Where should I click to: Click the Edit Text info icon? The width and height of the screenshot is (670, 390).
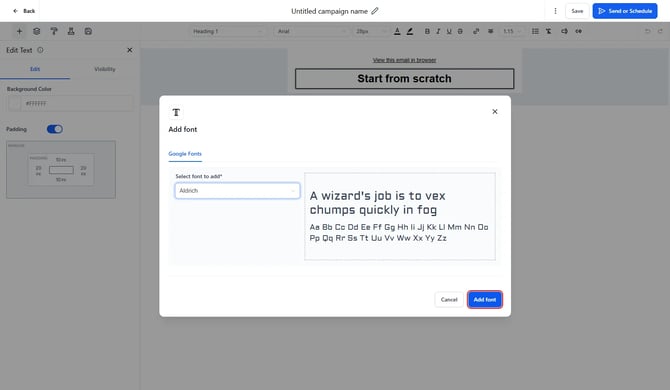click(40, 50)
